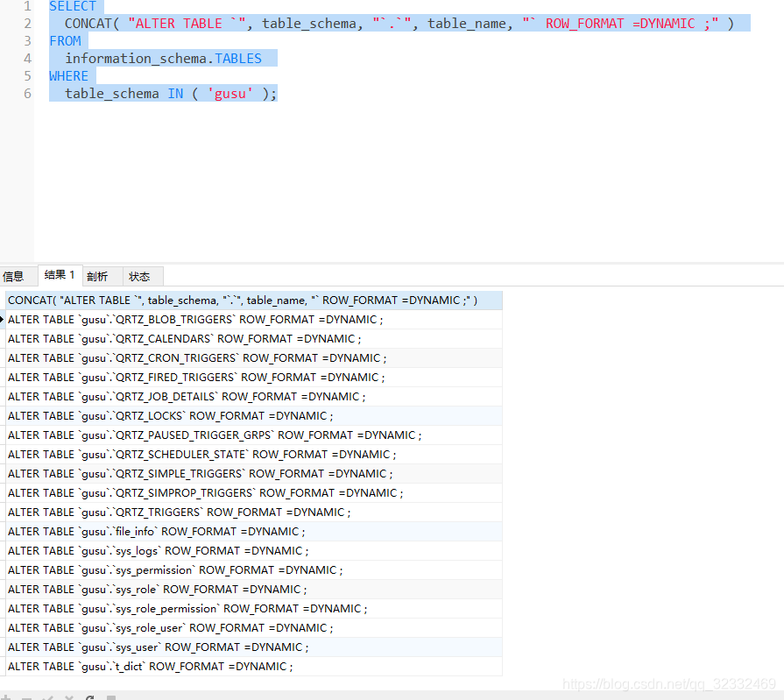Image resolution: width=784 pixels, height=700 pixels.
Task: Select the QRTZ_CALENDARS result row
Action: 254,339
